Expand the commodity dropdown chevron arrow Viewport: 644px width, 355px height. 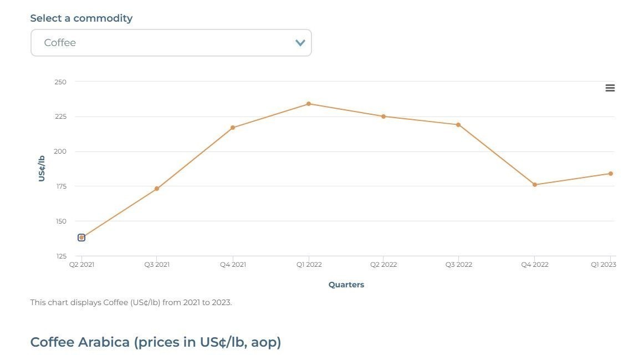point(300,43)
